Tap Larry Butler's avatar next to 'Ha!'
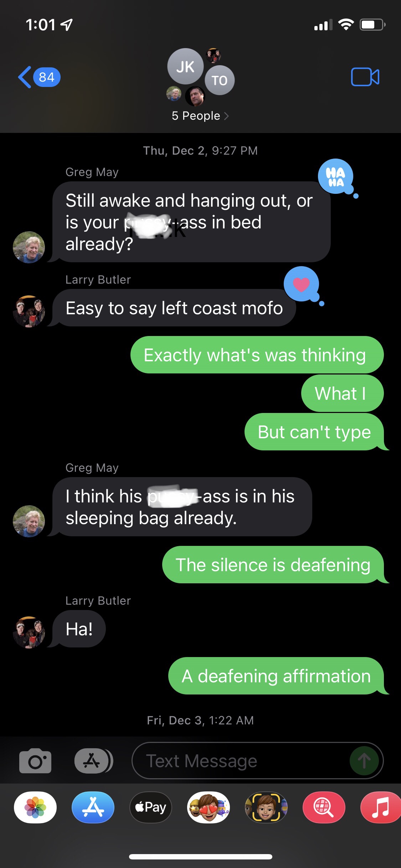 [29, 632]
